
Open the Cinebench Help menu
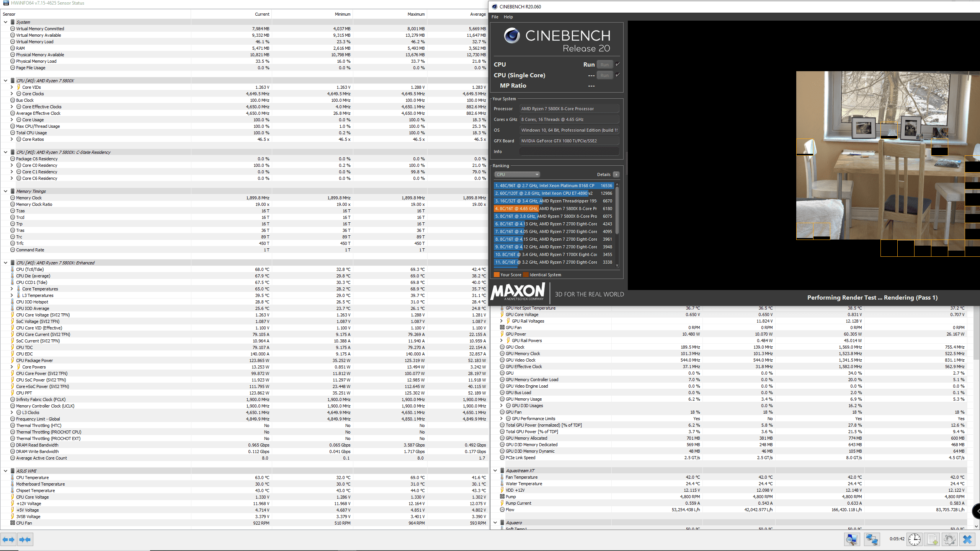pos(508,17)
